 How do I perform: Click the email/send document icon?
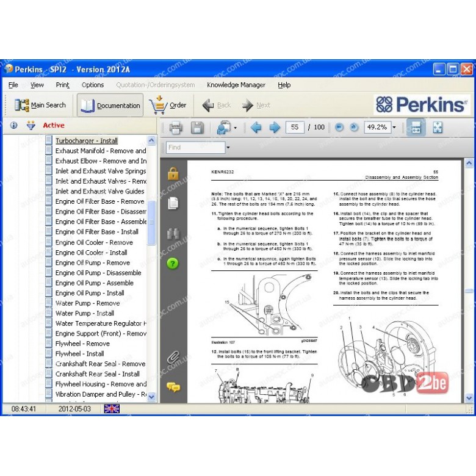[x=224, y=127]
